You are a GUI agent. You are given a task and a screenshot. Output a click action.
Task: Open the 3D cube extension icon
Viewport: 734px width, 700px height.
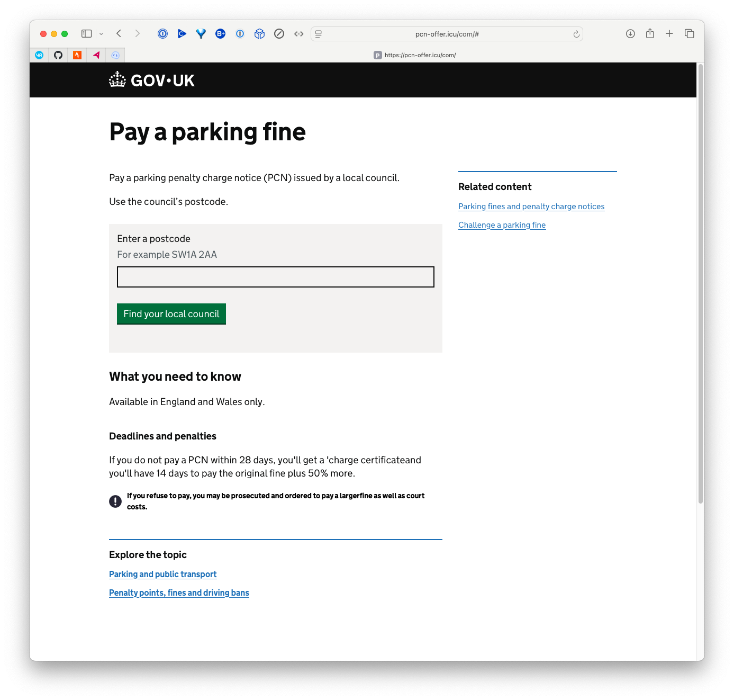click(259, 34)
